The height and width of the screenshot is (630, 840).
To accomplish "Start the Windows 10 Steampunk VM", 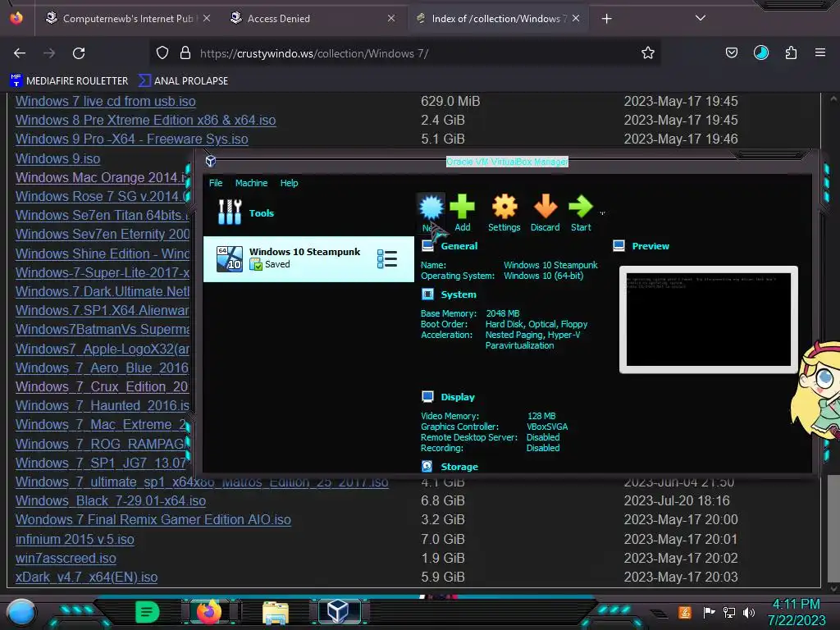I will (581, 207).
